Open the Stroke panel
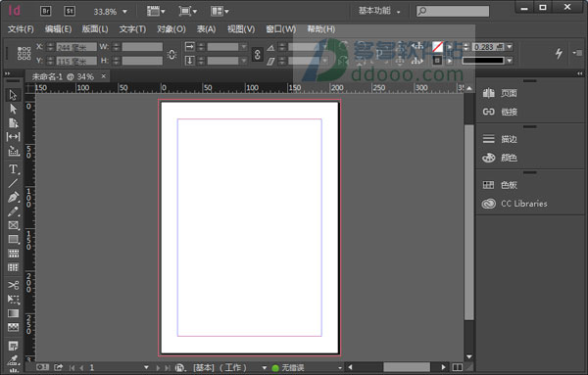 [500, 139]
